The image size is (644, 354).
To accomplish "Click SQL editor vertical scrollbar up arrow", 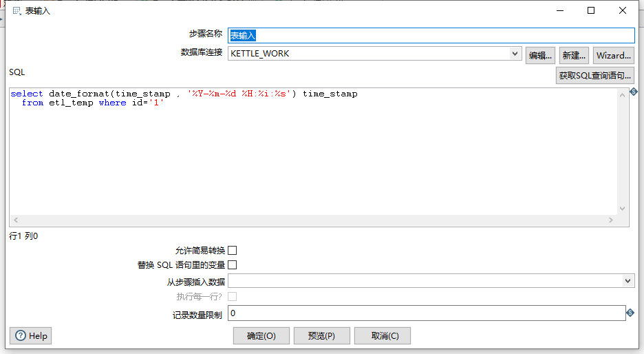I will pos(623,95).
